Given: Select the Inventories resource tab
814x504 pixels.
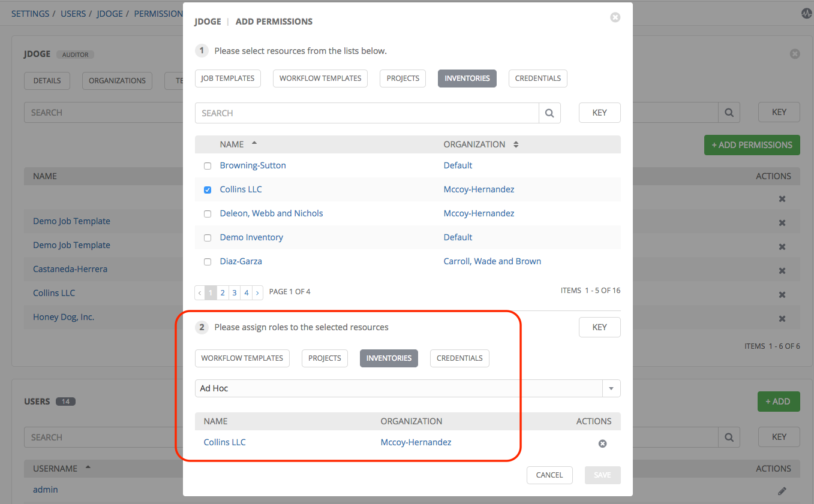Looking at the screenshot, I should (467, 79).
